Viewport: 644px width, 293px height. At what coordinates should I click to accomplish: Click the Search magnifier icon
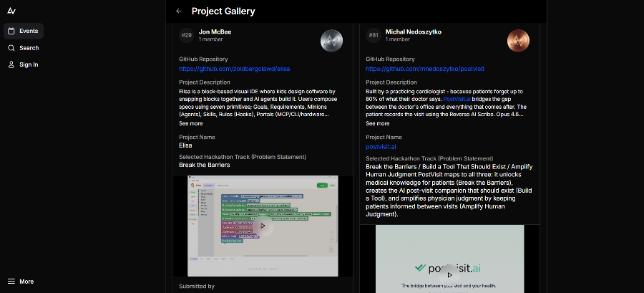tap(11, 48)
